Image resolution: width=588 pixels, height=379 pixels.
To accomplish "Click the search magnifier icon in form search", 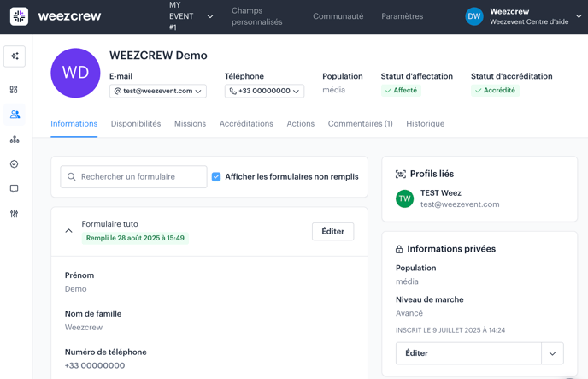I will (x=71, y=176).
